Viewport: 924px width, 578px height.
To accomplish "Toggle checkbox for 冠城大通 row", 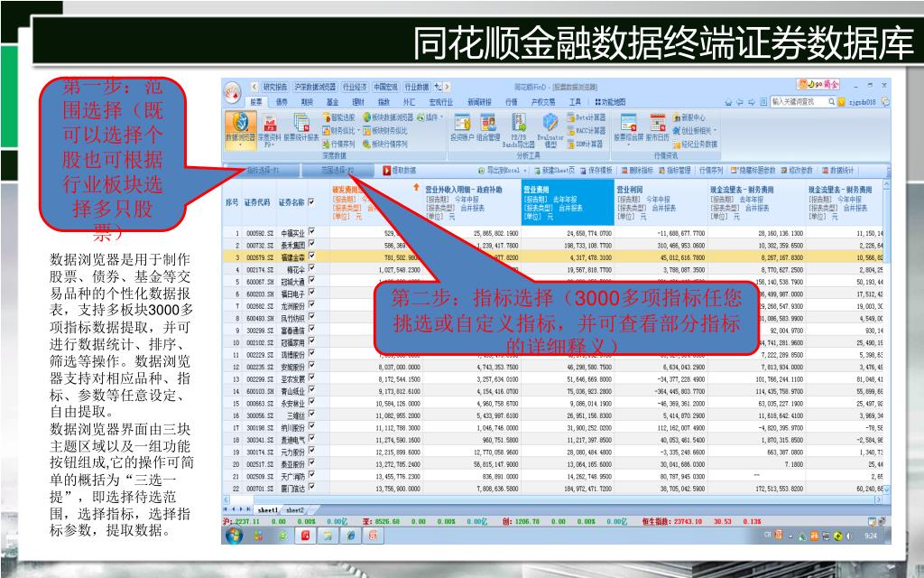I will (x=311, y=281).
